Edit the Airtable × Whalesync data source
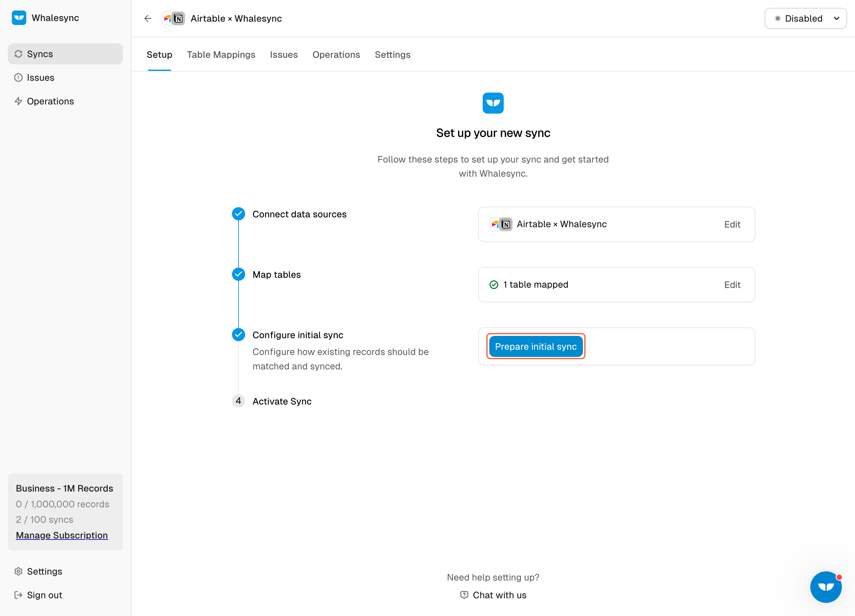 (x=732, y=224)
